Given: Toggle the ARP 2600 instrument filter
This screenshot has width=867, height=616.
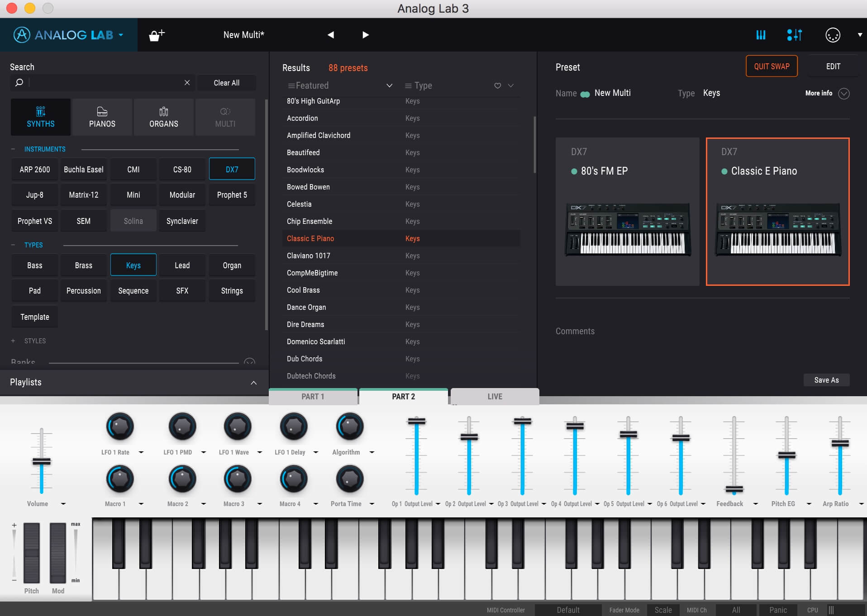Looking at the screenshot, I should (x=35, y=169).
